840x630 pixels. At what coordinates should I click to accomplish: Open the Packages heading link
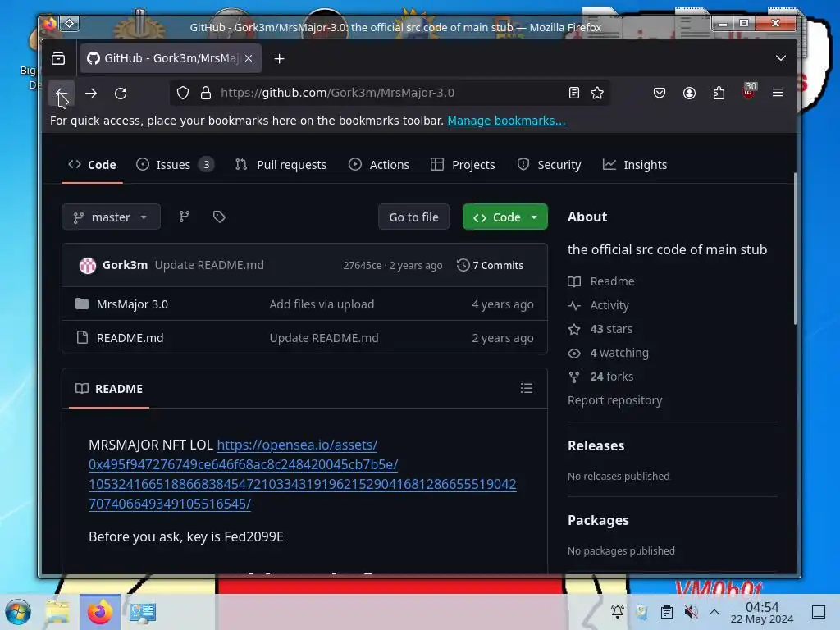[598, 520]
